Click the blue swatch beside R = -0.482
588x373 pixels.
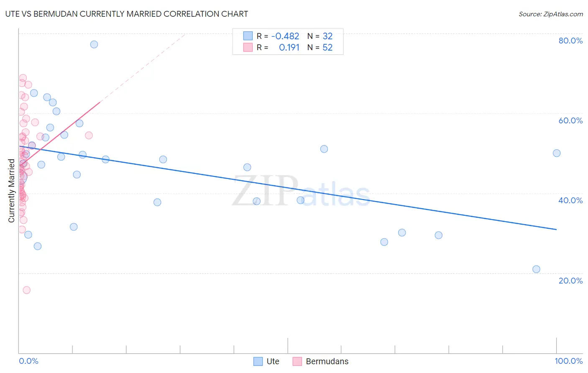click(x=248, y=36)
